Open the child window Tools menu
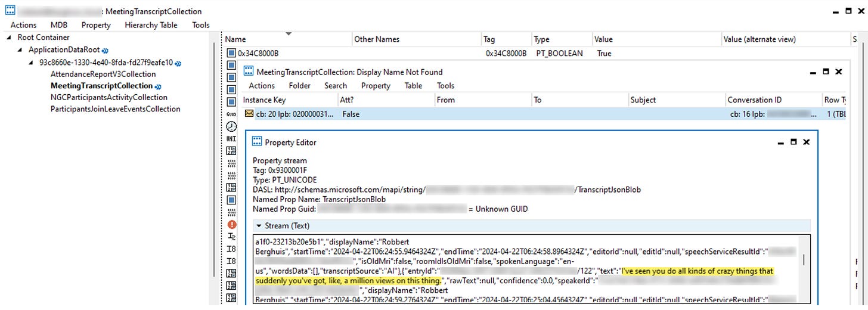This screenshot has height=310, width=868. pos(446,86)
